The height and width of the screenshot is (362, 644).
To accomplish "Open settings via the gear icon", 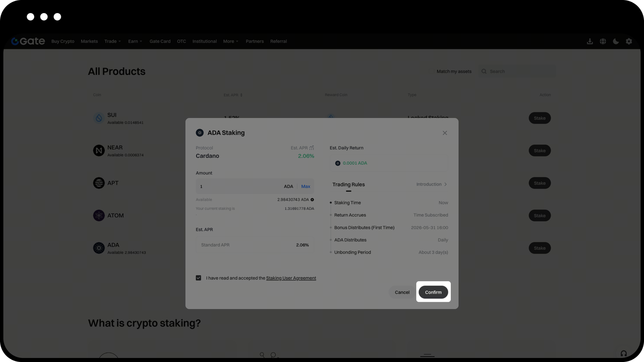I will click(x=629, y=41).
